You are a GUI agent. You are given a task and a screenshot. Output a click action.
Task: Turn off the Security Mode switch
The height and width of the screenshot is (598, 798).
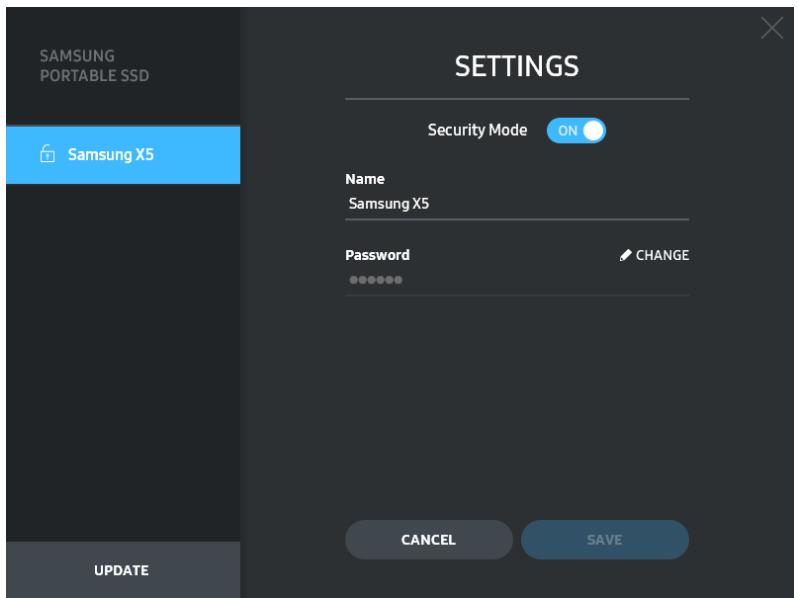point(576,131)
